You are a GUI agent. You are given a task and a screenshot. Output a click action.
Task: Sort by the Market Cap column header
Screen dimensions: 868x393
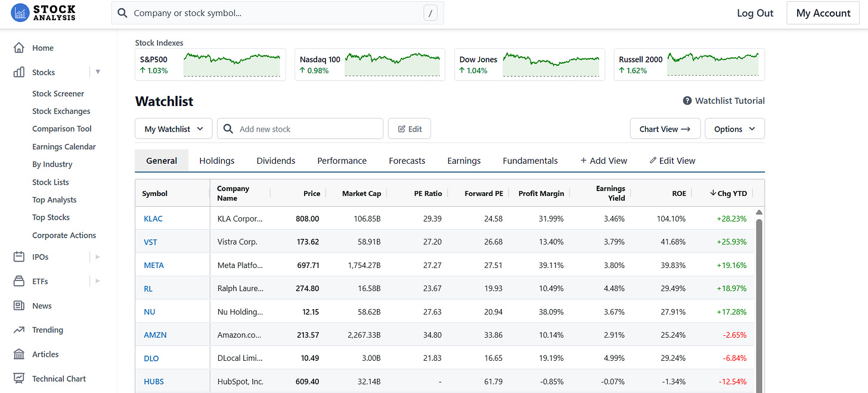(x=361, y=193)
